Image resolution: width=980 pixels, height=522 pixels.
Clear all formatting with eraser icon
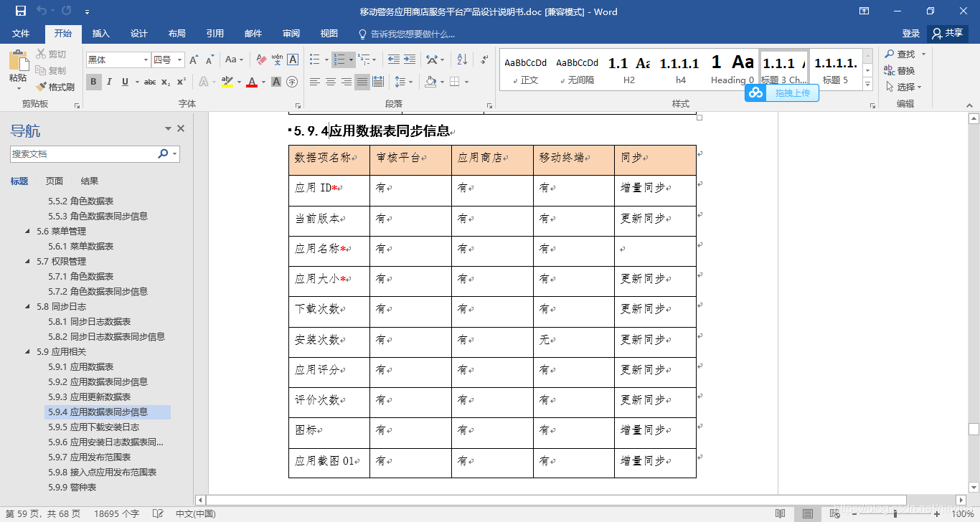[x=261, y=60]
